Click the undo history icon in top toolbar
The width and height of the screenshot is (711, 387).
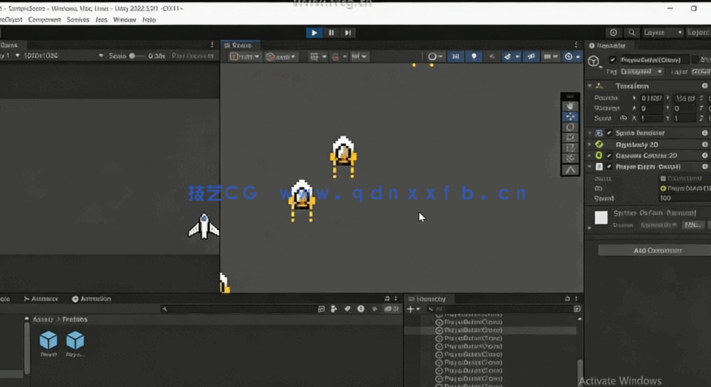click(613, 33)
